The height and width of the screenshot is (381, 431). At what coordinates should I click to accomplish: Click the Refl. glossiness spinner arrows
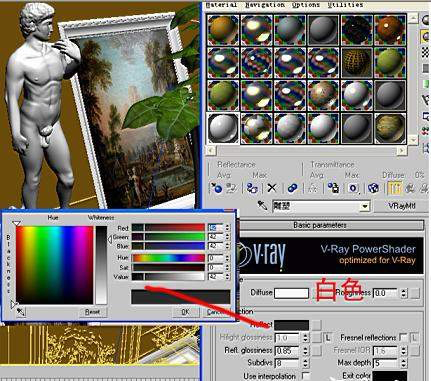tap(306, 350)
